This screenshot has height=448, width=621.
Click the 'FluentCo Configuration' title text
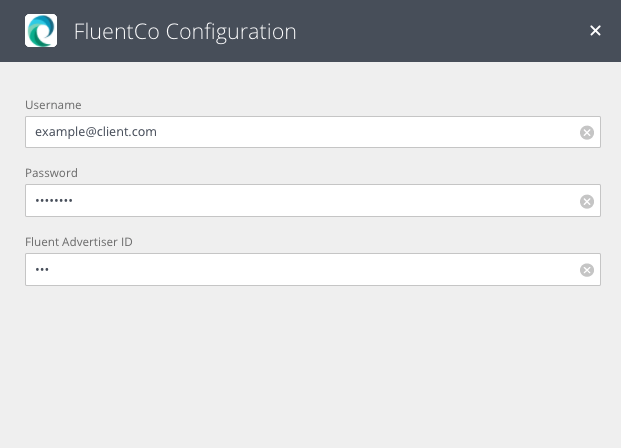(185, 32)
